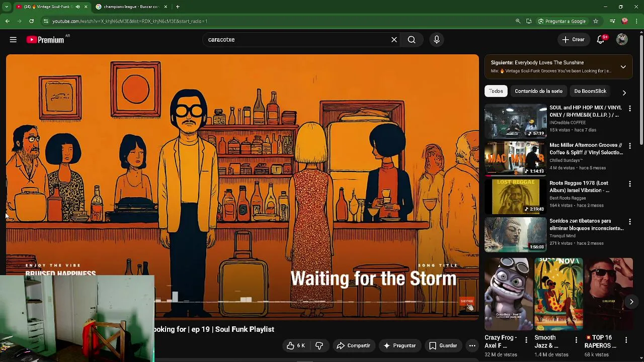Show next filter chips arrow
The height and width of the screenshot is (362, 644).
(624, 93)
